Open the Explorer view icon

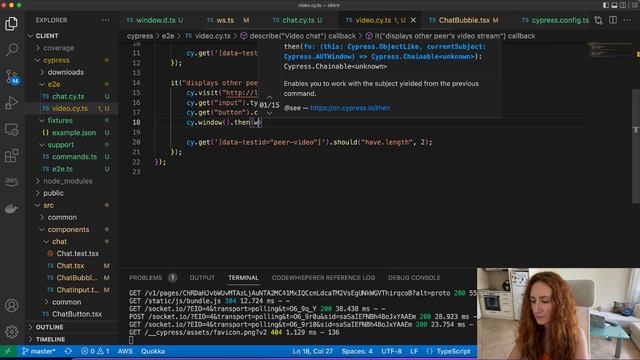[x=11, y=24]
